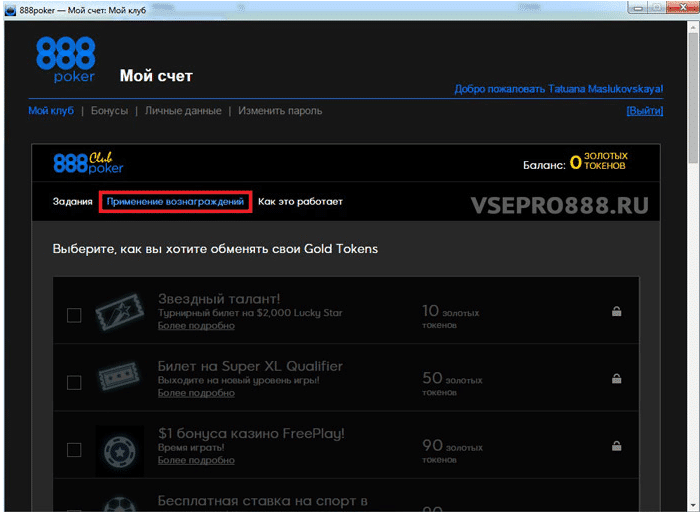Click the 888poker logo in the header
Viewport: 700px width, 512px height.
click(66, 60)
